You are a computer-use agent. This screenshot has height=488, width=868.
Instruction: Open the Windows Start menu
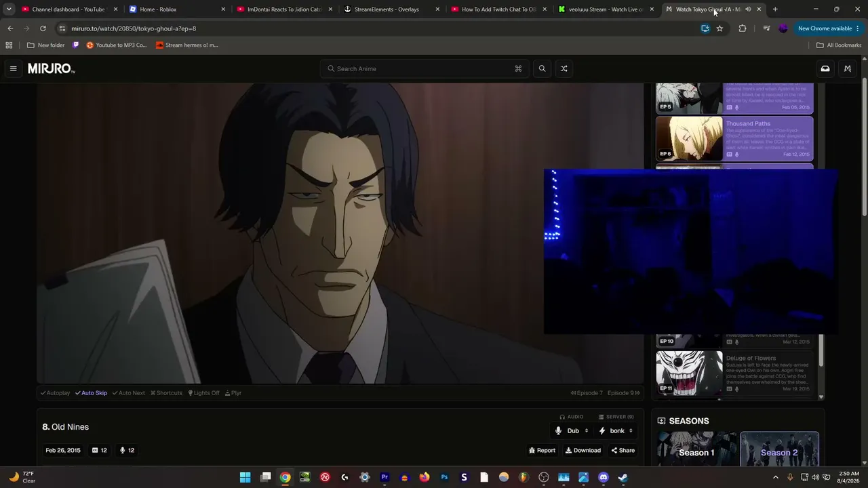point(245,477)
